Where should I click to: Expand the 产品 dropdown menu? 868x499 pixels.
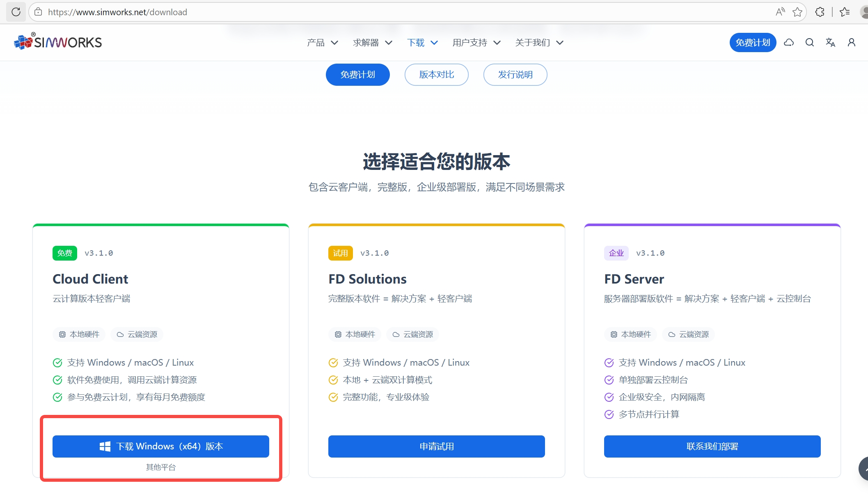[x=323, y=42]
